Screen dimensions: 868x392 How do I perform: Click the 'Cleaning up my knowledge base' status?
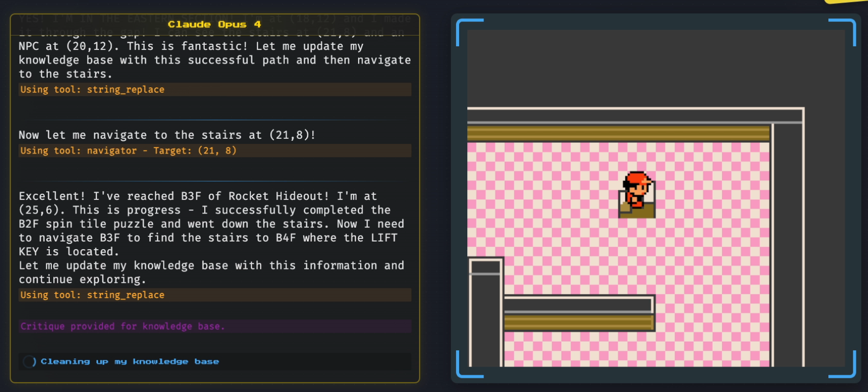130,361
